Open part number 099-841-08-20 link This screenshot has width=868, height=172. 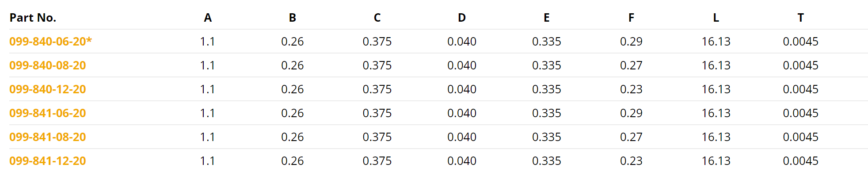[x=48, y=137]
